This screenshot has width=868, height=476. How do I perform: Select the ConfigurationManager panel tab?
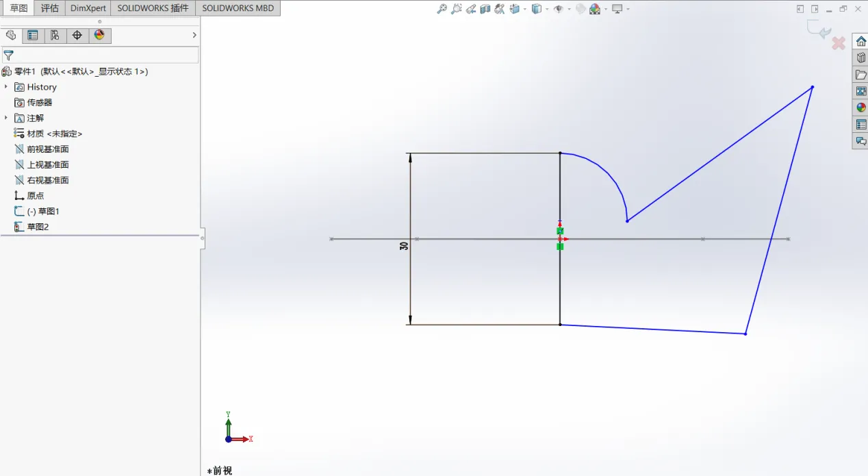tap(55, 36)
